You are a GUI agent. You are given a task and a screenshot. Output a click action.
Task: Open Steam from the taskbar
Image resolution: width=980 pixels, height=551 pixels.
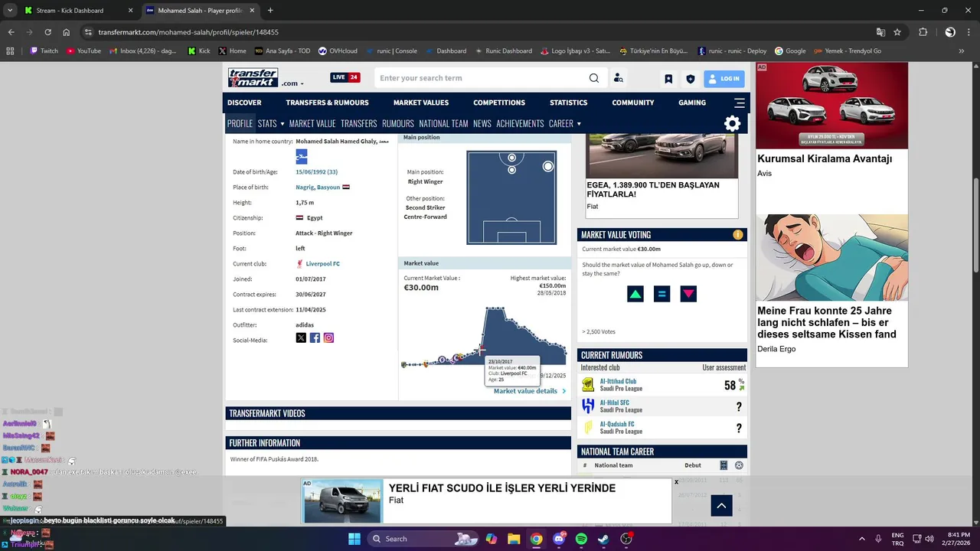pos(604,539)
